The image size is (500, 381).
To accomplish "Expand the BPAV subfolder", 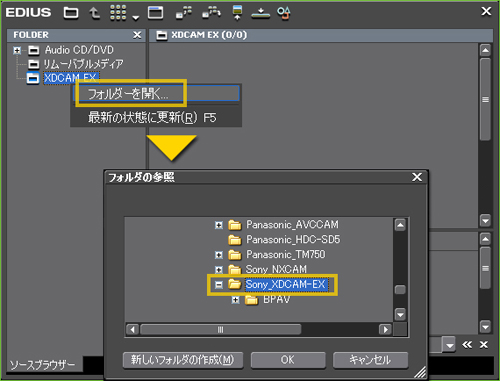I will click(236, 300).
